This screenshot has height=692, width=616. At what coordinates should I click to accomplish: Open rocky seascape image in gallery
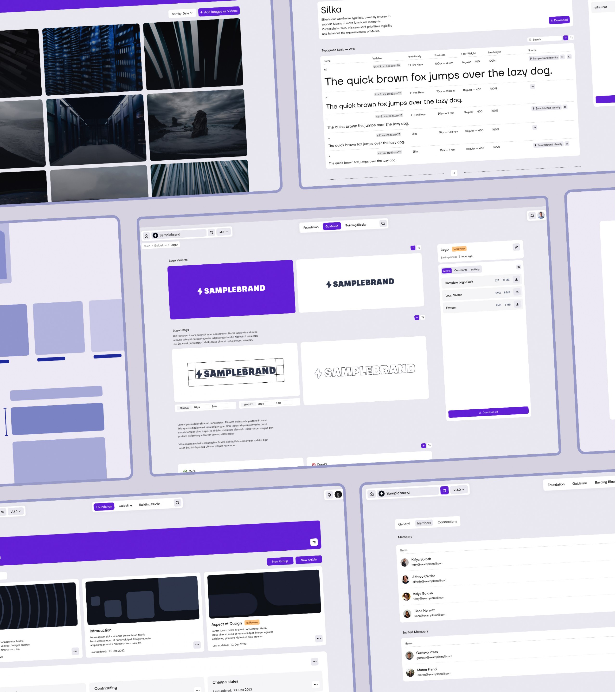pos(197,125)
